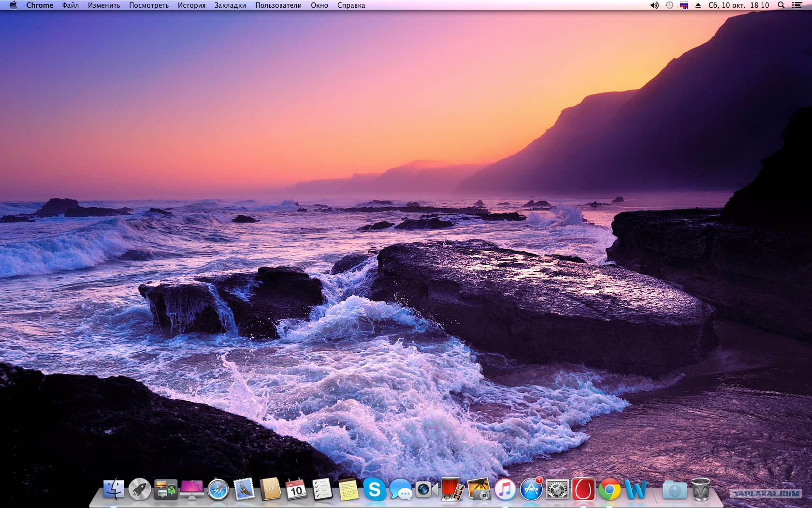
Task: Open Contacts address book icon
Action: (x=270, y=490)
